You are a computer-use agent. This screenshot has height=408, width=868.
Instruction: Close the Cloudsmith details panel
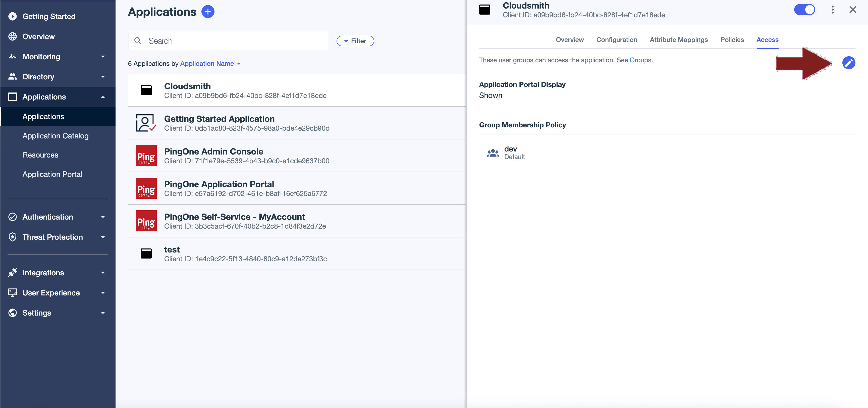coord(852,10)
